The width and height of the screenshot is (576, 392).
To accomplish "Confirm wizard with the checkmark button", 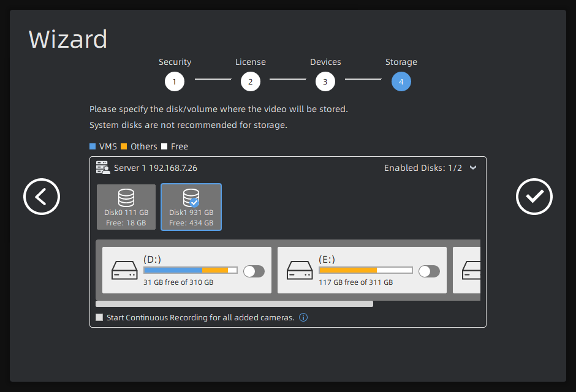I will coord(534,197).
